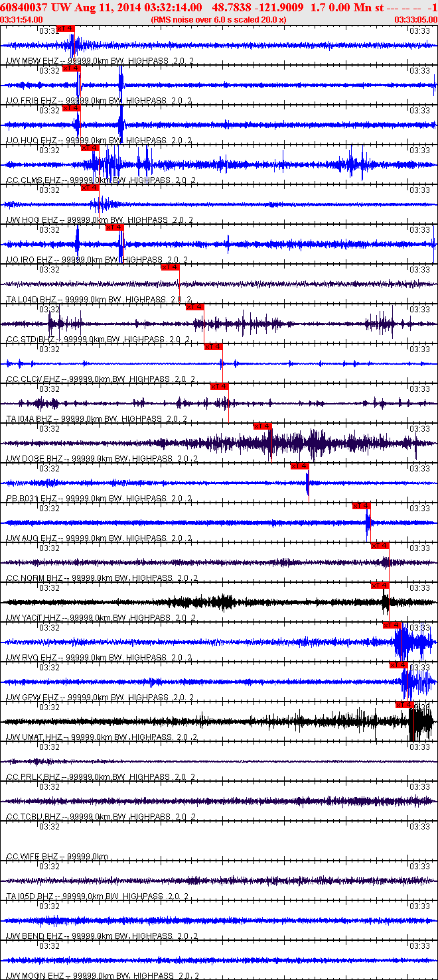This screenshot has width=438, height=980.
Task: Click the event ID 60840037 in header
Action: (23, 7)
